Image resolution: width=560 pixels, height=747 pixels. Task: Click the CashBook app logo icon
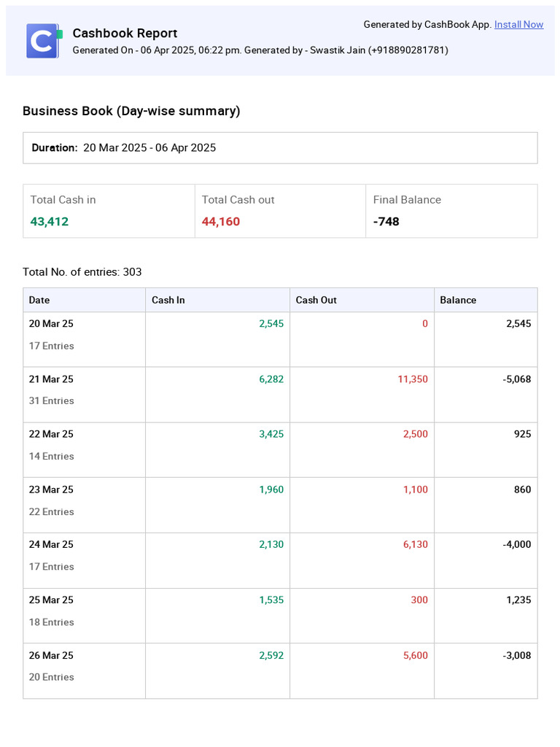(44, 41)
